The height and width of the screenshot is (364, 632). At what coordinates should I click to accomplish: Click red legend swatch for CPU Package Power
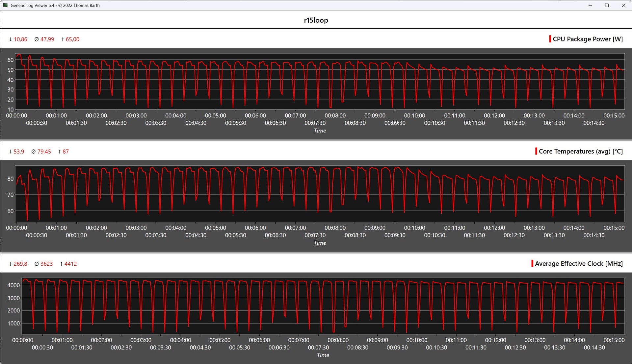[x=550, y=39]
